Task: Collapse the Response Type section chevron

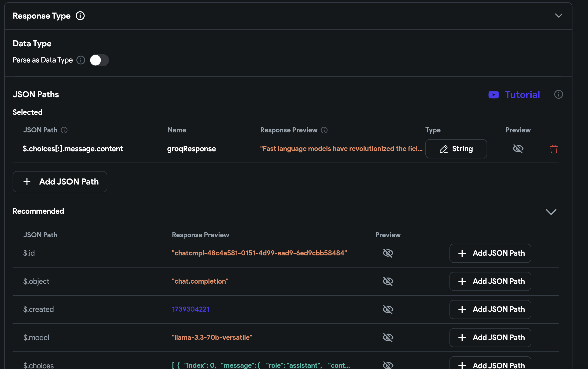Action: 559,16
